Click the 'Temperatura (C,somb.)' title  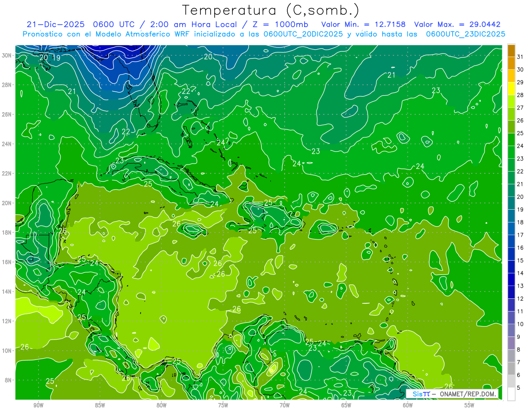pos(271,10)
